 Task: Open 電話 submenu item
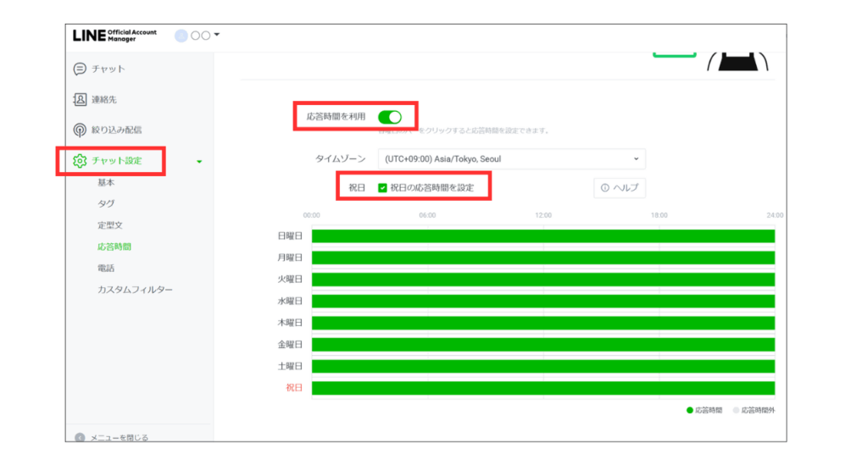[x=106, y=269]
